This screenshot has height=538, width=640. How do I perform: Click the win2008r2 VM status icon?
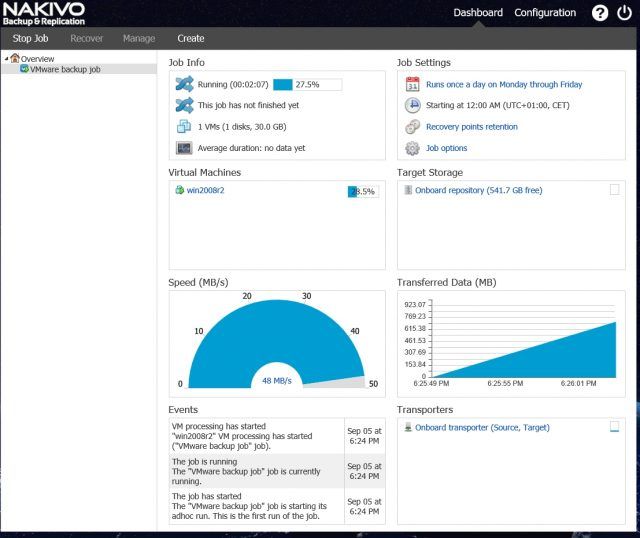point(180,190)
